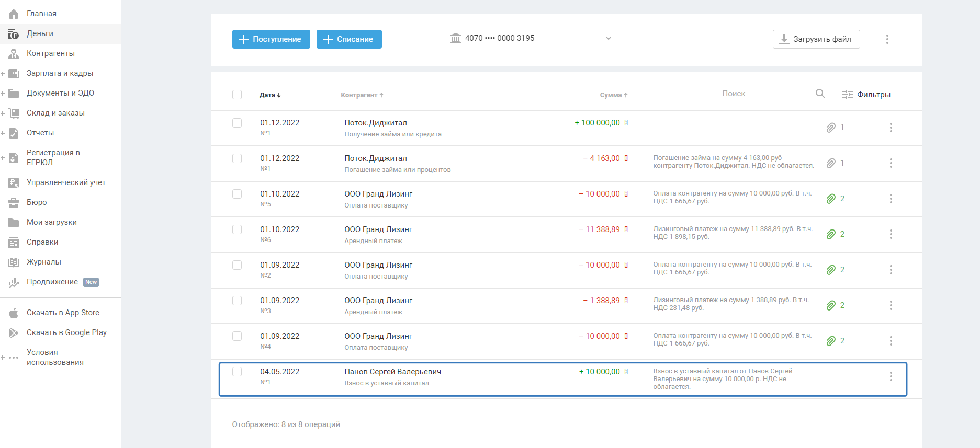Go to Контрагенты in the sidebar
Screen dimensions: 980x448
point(50,53)
